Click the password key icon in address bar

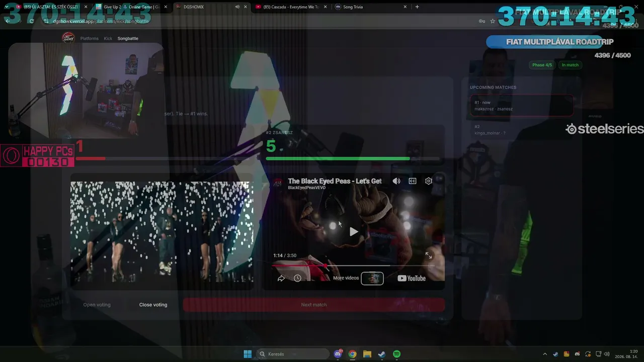tap(481, 21)
